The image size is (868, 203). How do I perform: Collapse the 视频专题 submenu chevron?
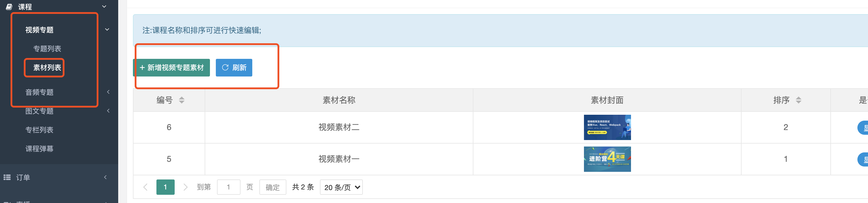107,30
